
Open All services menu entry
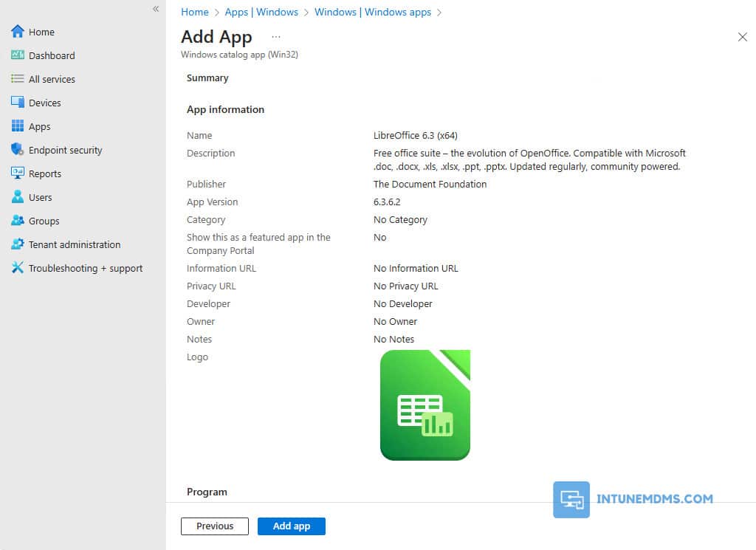pyautogui.click(x=52, y=79)
